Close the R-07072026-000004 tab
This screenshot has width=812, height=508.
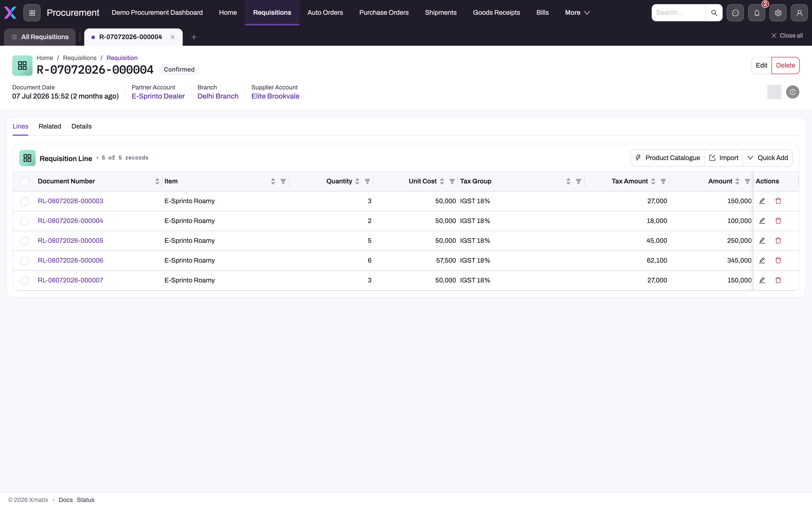pyautogui.click(x=173, y=37)
